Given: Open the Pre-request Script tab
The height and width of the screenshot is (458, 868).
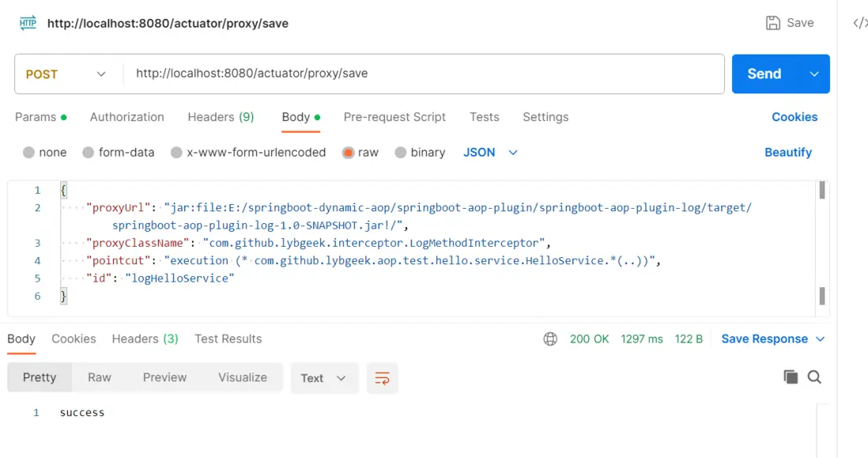Looking at the screenshot, I should (394, 117).
